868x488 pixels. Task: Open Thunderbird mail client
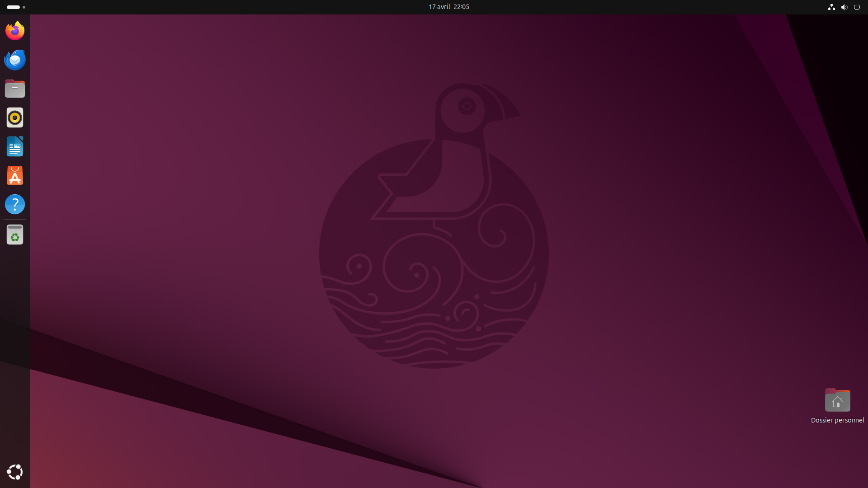pyautogui.click(x=15, y=60)
